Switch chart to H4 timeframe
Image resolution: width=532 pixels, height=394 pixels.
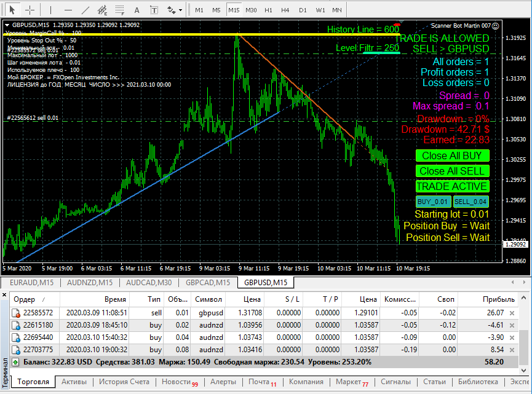(x=285, y=10)
